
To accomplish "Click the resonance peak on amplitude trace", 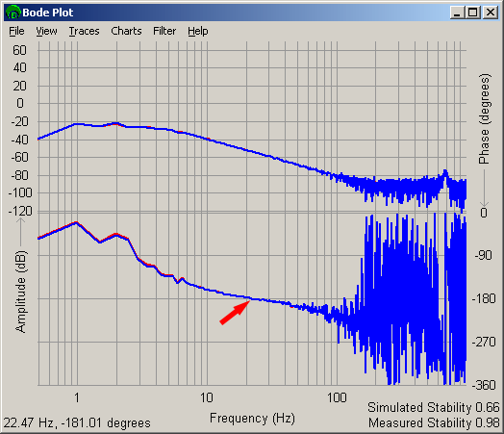I will (x=445, y=171).
